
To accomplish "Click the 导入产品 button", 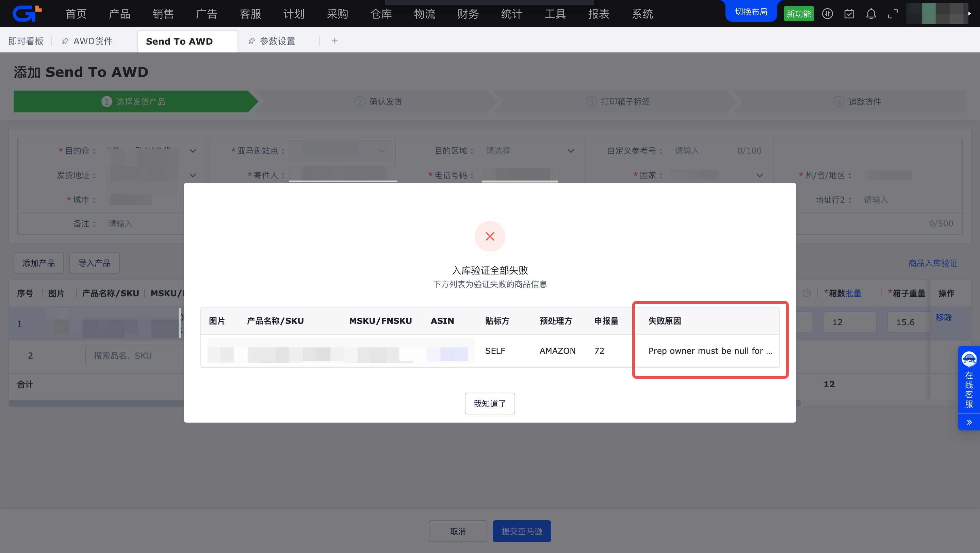I will point(94,263).
